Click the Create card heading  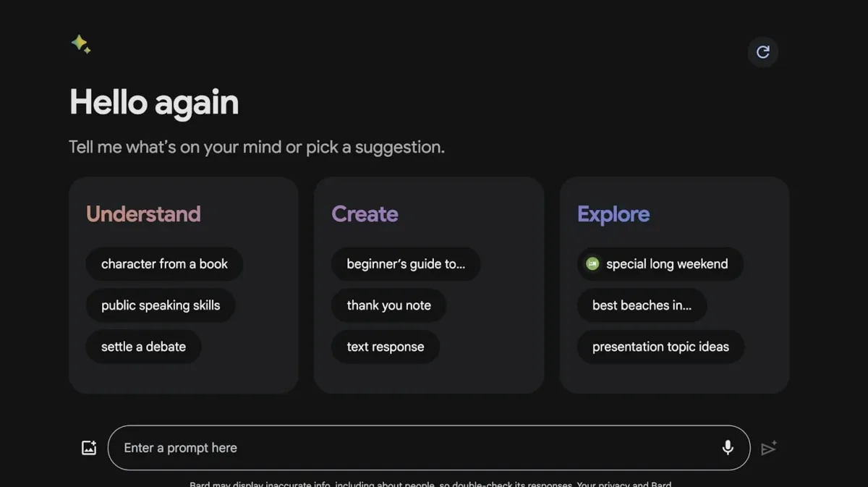pos(365,214)
